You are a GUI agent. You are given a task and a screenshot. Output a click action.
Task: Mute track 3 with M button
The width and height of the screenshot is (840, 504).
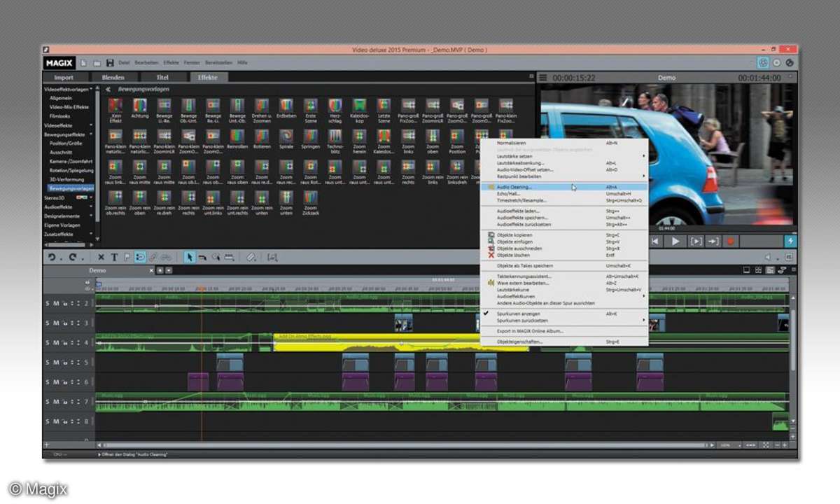(56, 323)
